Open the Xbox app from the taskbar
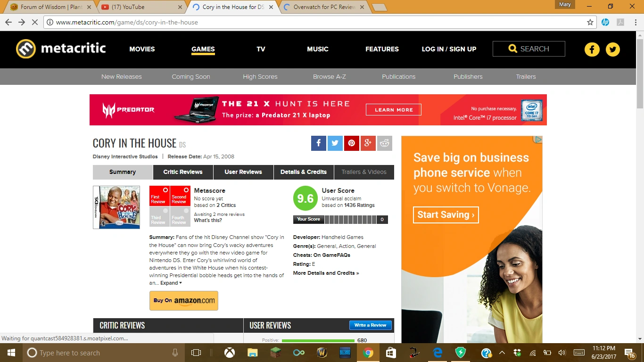 (x=230, y=353)
